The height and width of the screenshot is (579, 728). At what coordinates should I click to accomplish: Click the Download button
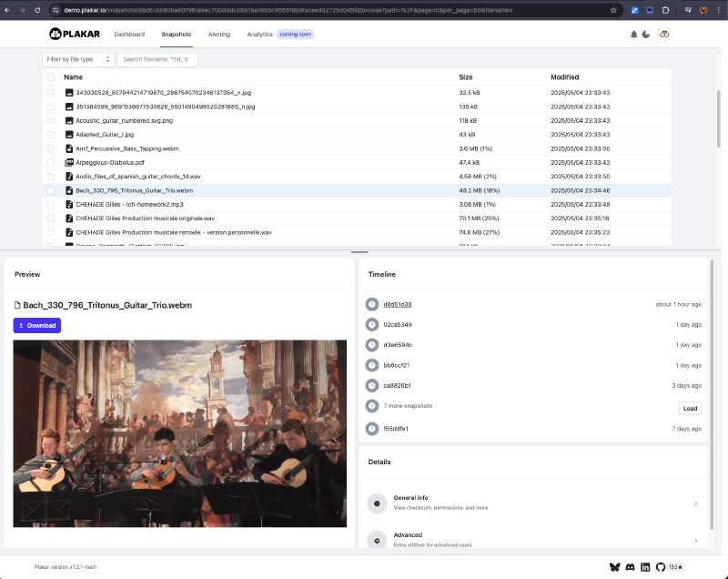tap(37, 326)
